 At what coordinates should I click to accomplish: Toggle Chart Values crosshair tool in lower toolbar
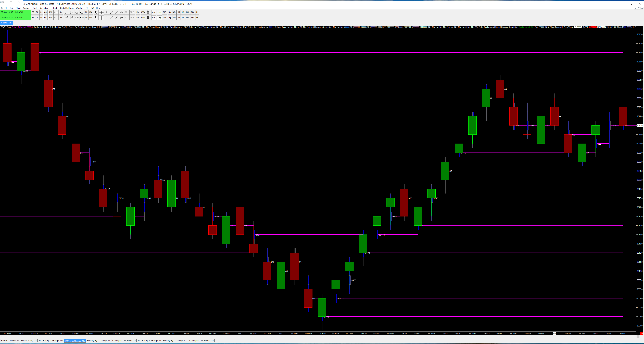click(x=101, y=18)
